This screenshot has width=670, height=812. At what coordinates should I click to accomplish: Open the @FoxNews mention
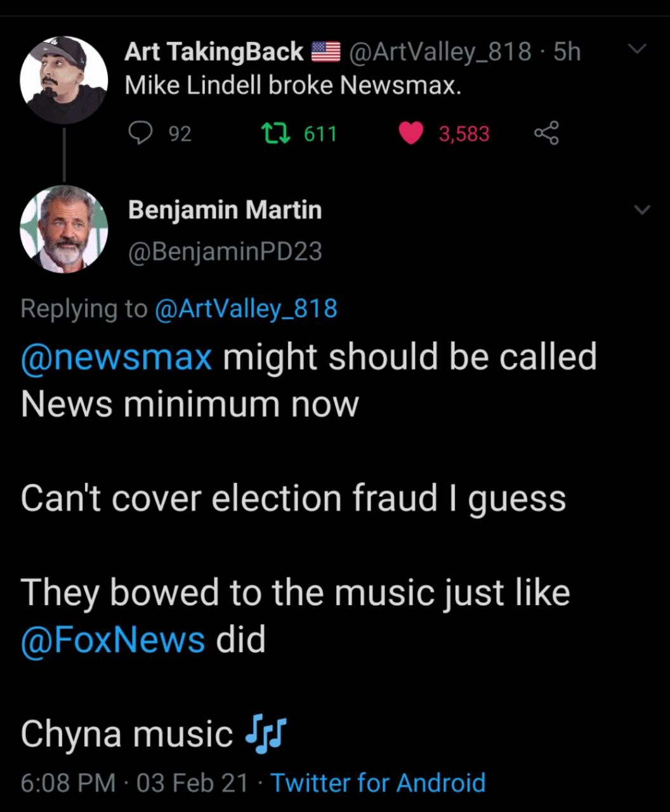point(113,639)
